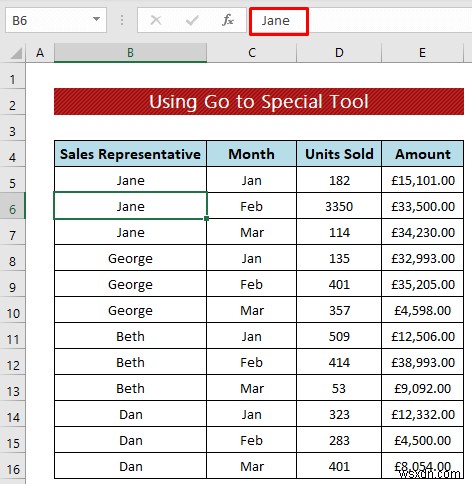This screenshot has height=484, width=472.
Task: Click the amount £4,500.00
Action: [423, 440]
